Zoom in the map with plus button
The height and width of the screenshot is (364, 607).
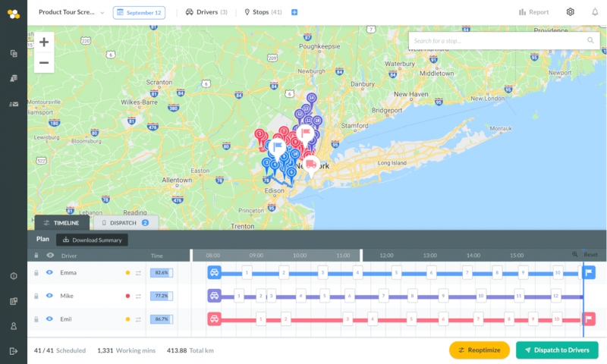click(x=44, y=42)
